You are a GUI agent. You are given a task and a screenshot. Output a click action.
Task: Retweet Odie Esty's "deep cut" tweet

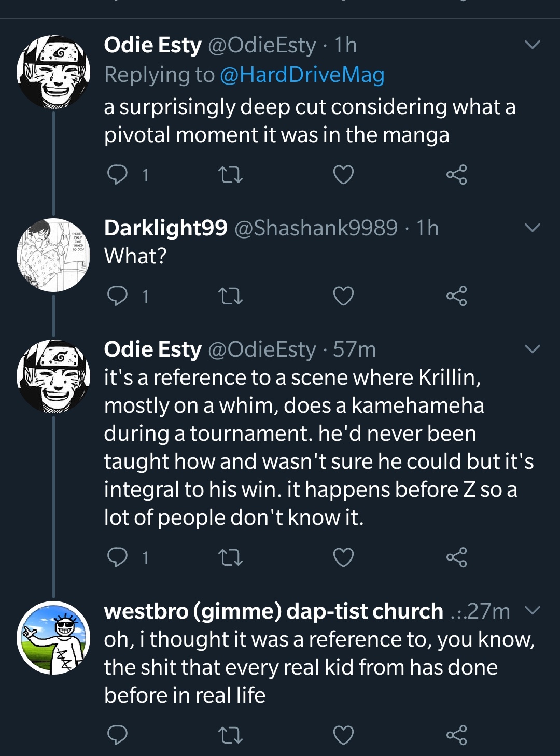(230, 175)
